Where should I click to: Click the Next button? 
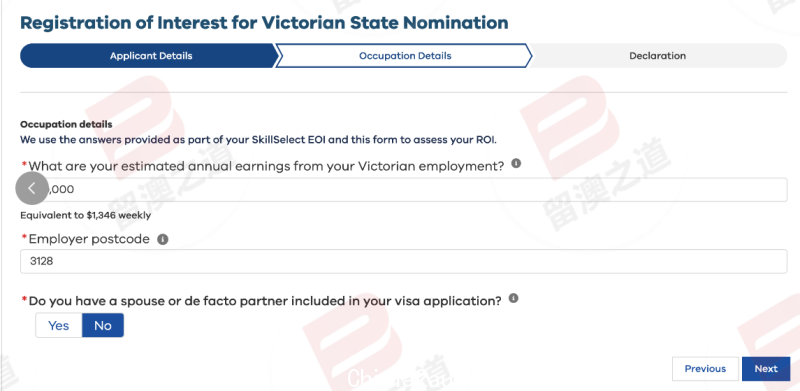coord(766,369)
